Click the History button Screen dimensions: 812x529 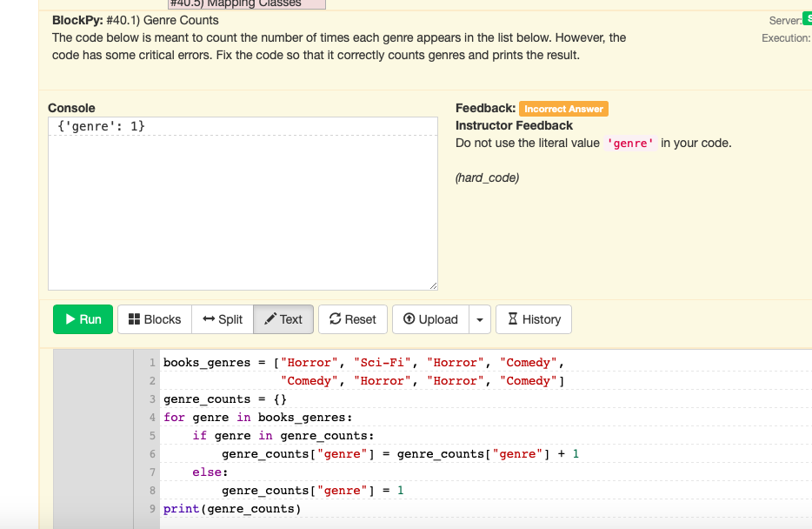click(533, 319)
